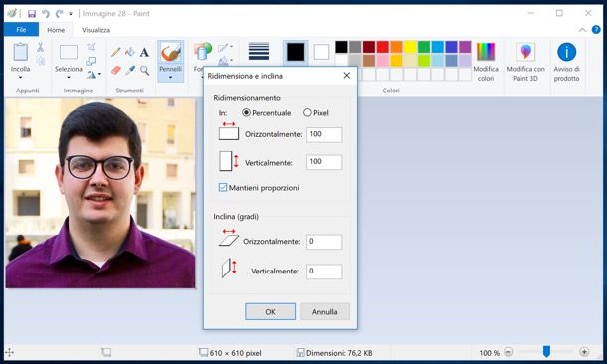This screenshot has width=607, height=364.
Task: Select the Pixel radio button
Action: pos(307,113)
